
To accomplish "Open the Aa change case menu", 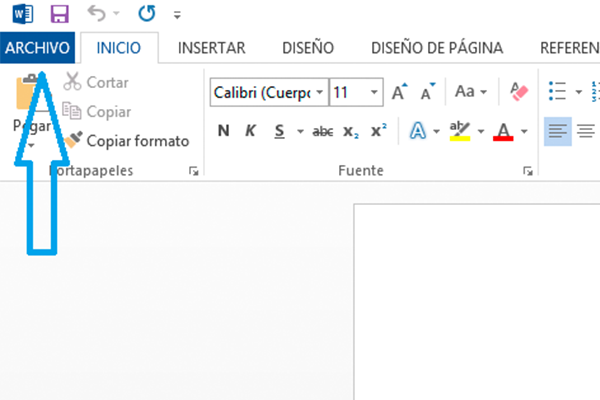I will point(471,91).
